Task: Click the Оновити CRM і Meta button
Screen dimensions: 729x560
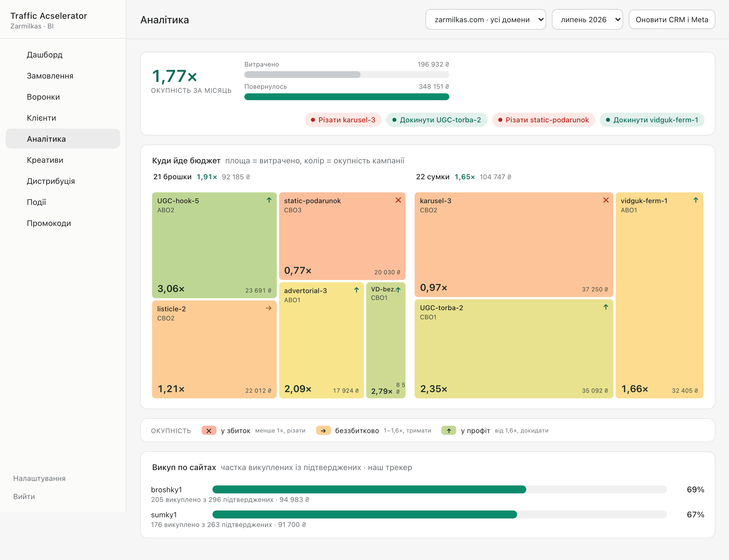Action: 672,20
